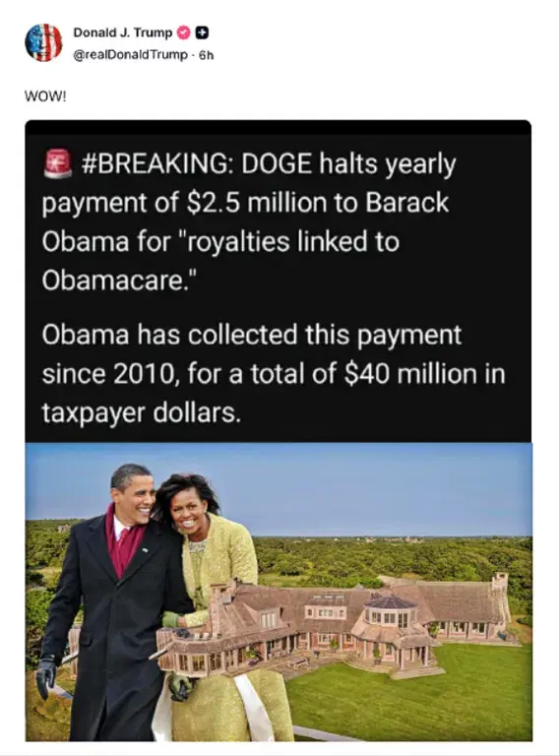Click the black plus badge icon
The image size is (559, 756).
coord(203,32)
